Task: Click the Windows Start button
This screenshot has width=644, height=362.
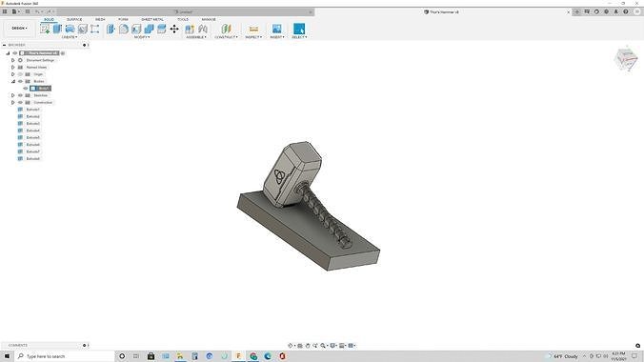Action: click(x=7, y=356)
